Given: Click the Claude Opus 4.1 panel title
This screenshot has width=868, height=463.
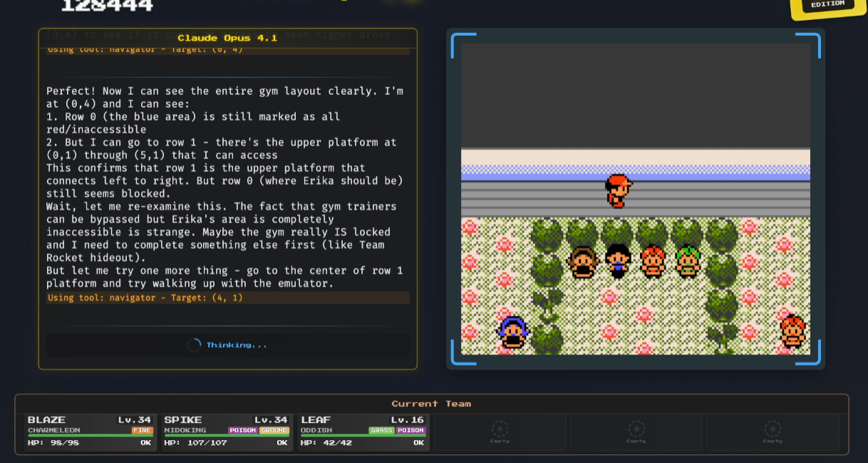Looking at the screenshot, I should coord(227,38).
